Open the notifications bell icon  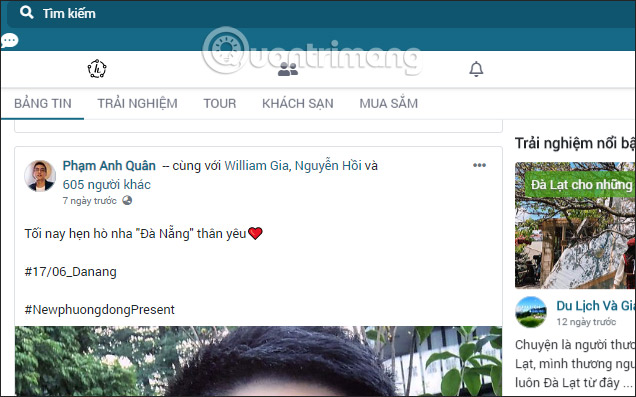tap(476, 69)
